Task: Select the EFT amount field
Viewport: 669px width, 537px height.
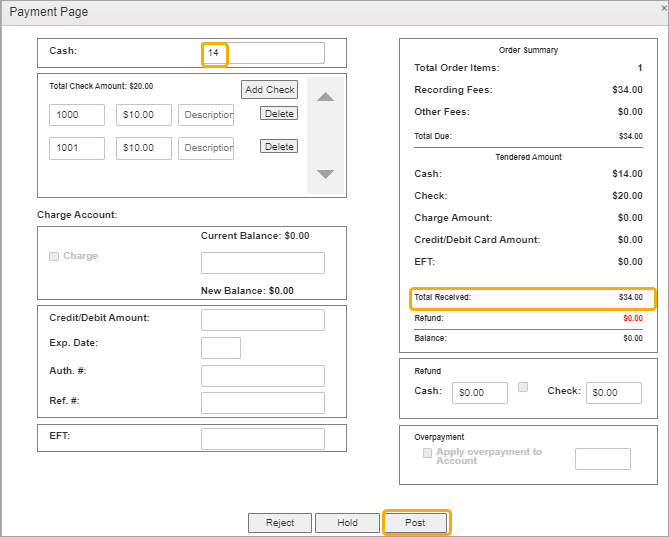Action: [x=262, y=439]
